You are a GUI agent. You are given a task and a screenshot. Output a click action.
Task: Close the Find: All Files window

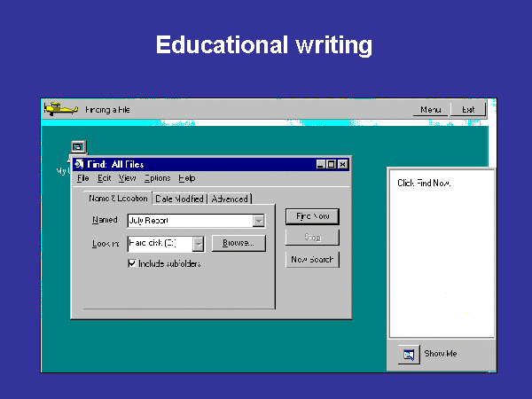pyautogui.click(x=342, y=164)
